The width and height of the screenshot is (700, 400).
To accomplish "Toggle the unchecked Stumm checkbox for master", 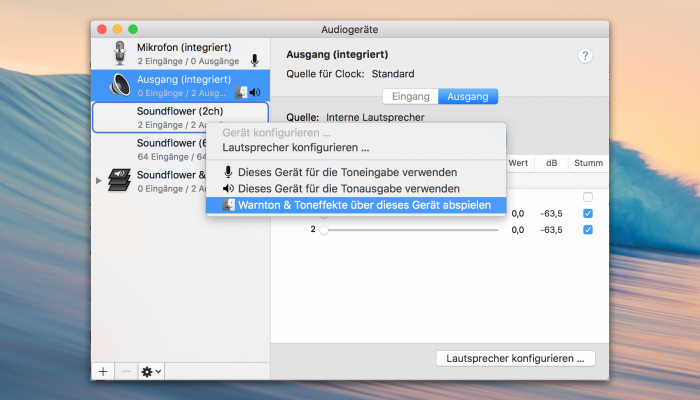I will click(588, 197).
